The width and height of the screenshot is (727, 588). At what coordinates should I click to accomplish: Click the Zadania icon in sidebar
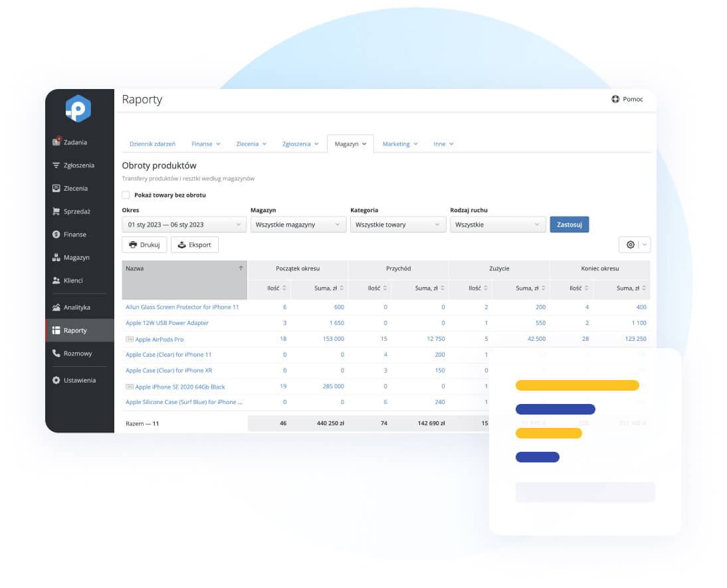coord(56,142)
